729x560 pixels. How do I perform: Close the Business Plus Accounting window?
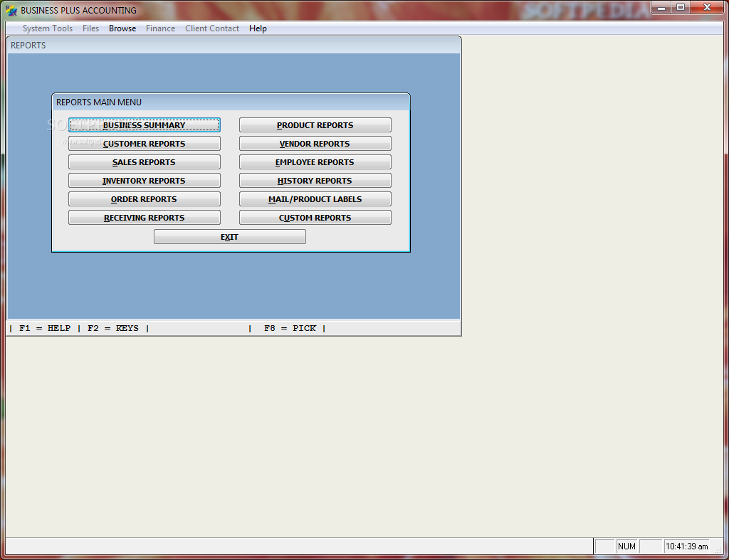[x=708, y=7]
